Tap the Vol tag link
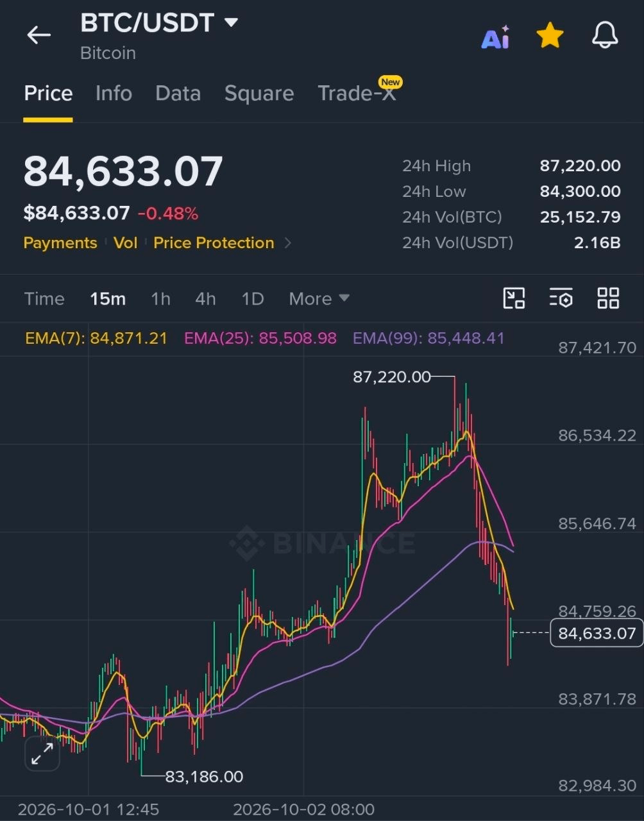 (x=126, y=243)
